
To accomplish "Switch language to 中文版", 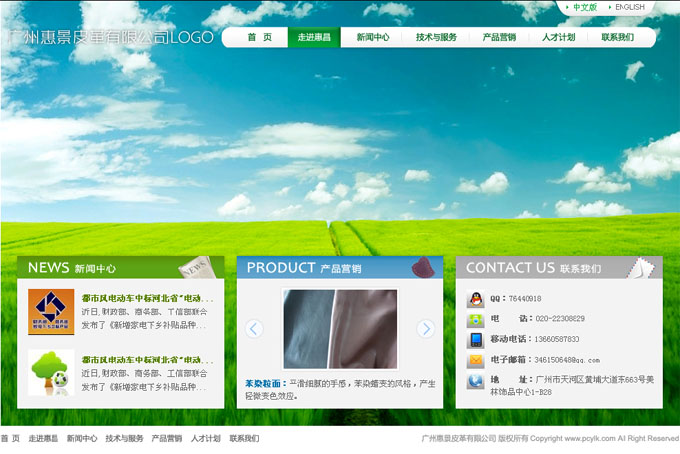I will 585,8.
